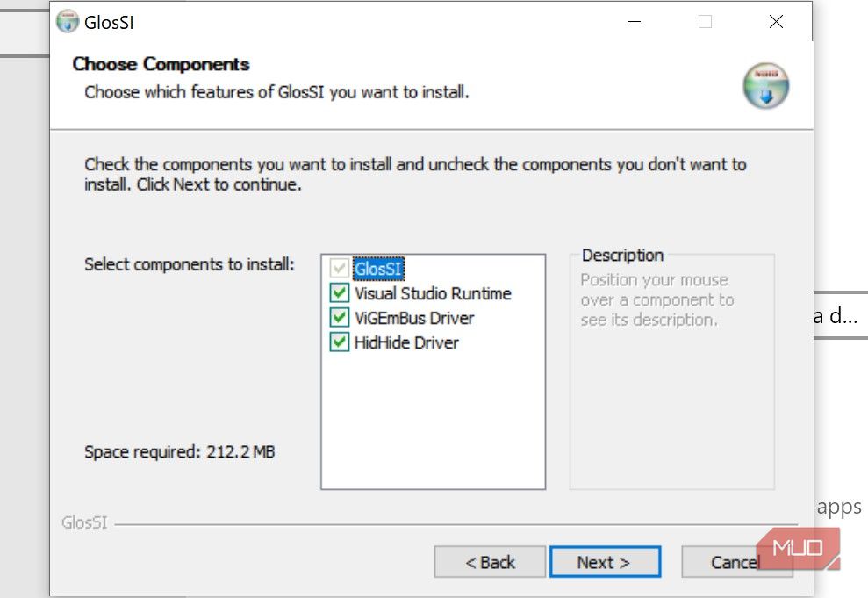Close the GlosSI setup window
This screenshot has width=868, height=598.
coord(776,22)
